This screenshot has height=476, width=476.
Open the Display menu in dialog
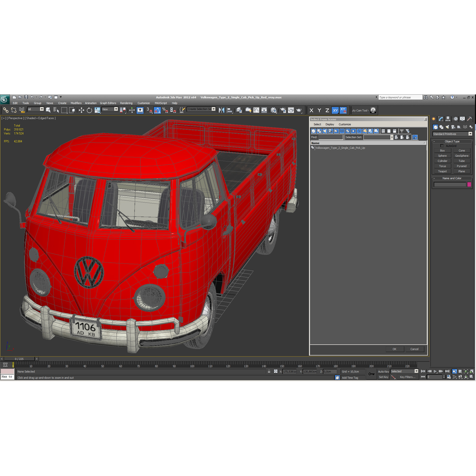[x=330, y=125]
